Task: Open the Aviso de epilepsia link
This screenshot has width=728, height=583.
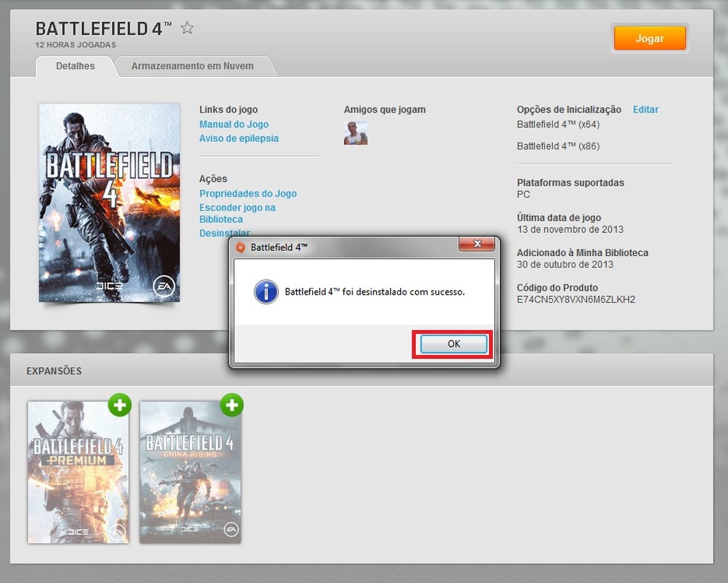Action: pyautogui.click(x=239, y=138)
